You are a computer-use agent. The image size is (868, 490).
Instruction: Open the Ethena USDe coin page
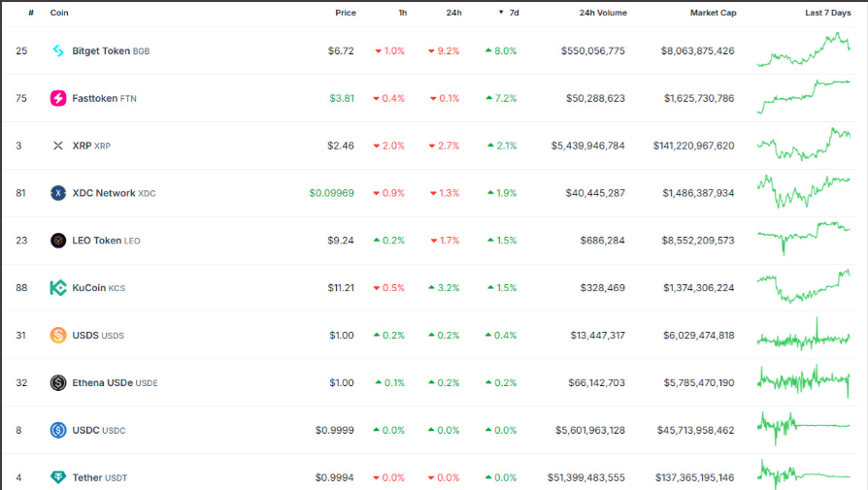coord(116,382)
